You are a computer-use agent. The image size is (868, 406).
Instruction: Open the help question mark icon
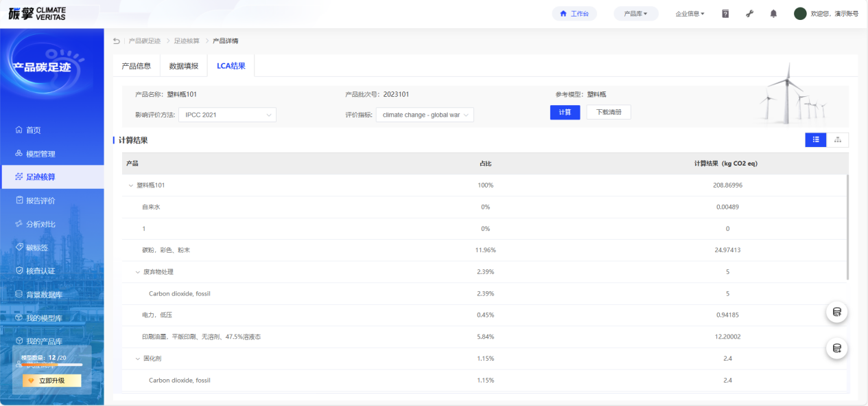[725, 14]
